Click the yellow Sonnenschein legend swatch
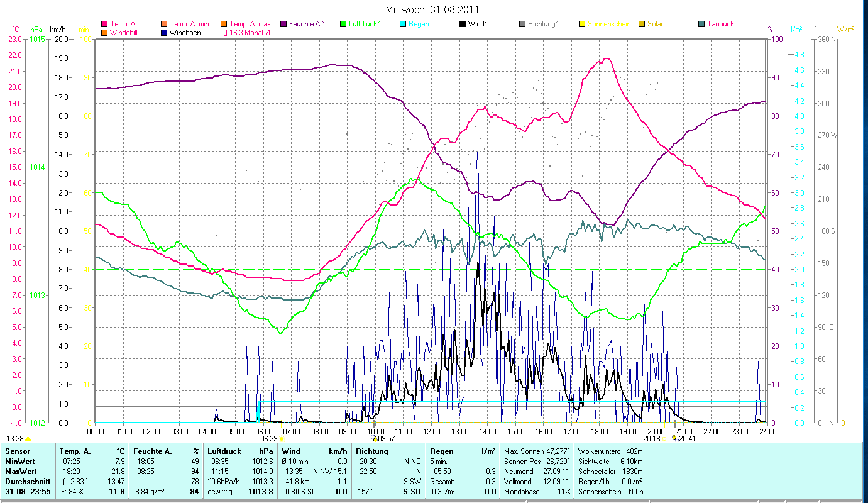This screenshot has height=503, width=868. click(582, 24)
